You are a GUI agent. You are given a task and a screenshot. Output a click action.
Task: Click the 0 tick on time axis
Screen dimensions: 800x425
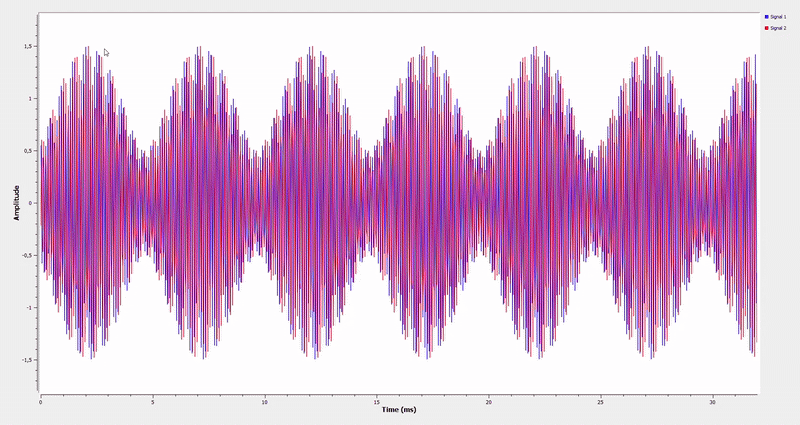click(x=40, y=401)
